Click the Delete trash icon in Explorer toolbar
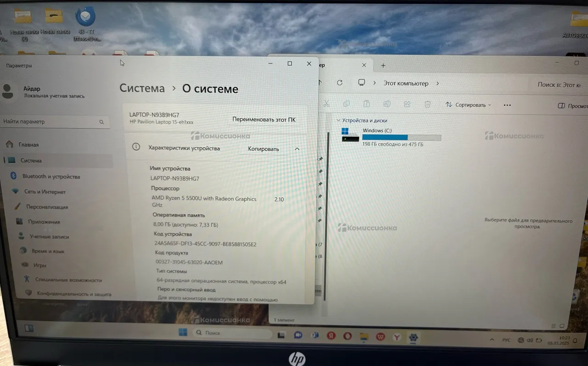Viewport: 588px width, 366px height. pyautogui.click(x=427, y=104)
